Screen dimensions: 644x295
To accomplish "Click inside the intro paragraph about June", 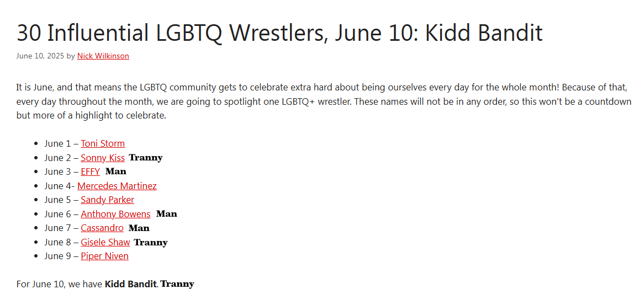I will click(324, 101).
